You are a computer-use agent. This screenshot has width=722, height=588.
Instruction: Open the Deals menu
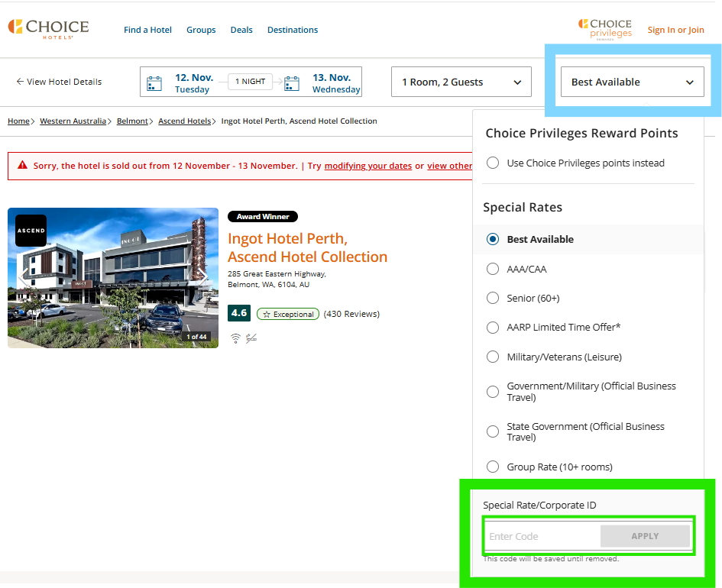(x=241, y=30)
